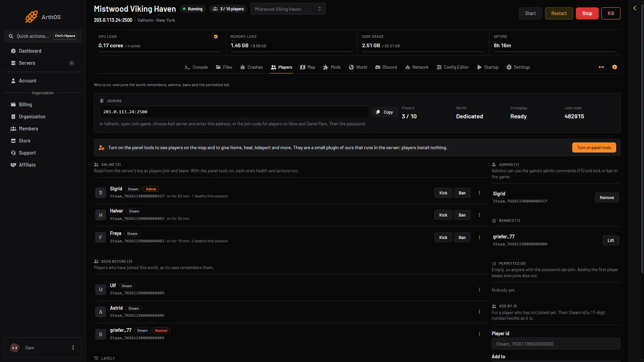Open Members in sidebar
644x362 pixels.
[43, 129]
